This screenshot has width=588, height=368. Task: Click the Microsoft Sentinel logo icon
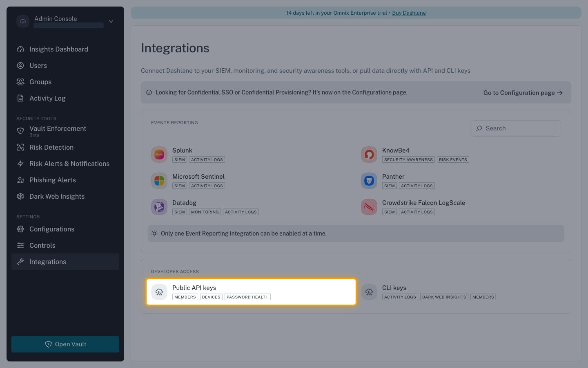click(159, 181)
